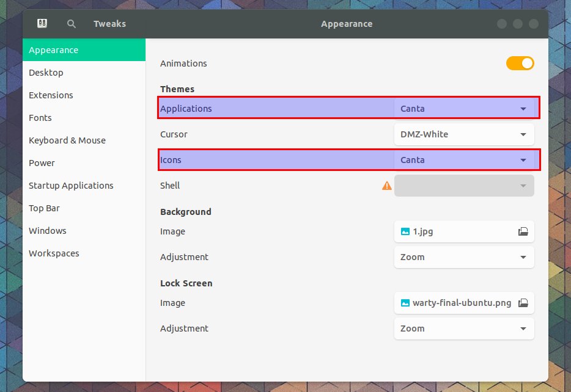The image size is (571, 392).
Task: Open the Cursor theme dropdown showing DMZ-White
Action: coord(463,134)
